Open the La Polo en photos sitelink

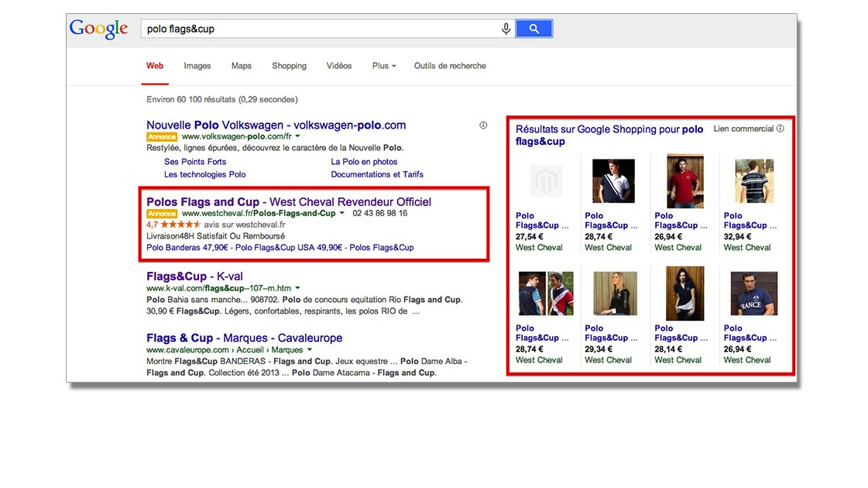(x=364, y=162)
